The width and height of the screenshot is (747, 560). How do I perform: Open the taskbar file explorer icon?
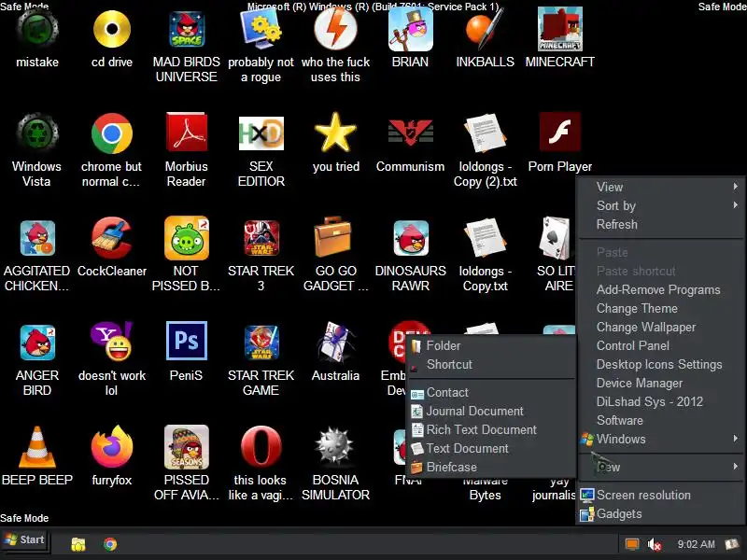(x=78, y=544)
